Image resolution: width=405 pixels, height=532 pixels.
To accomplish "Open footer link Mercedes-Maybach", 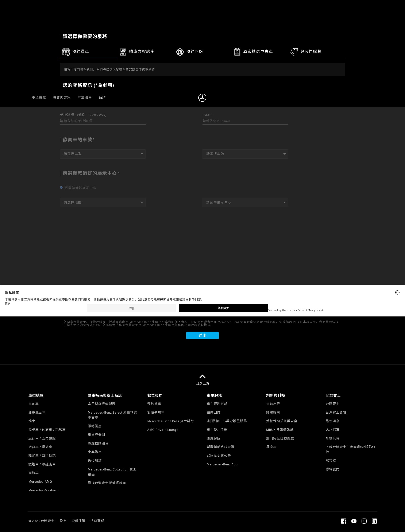I will point(43,490).
